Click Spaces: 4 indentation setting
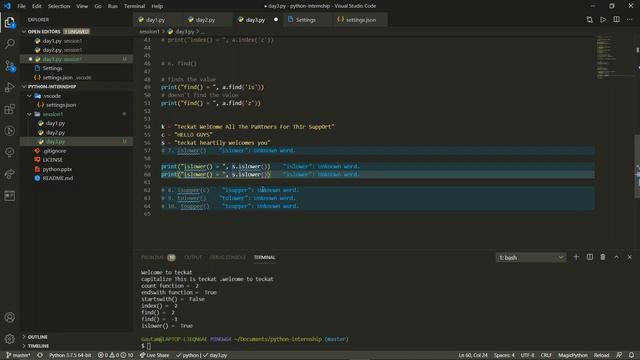 pyautogui.click(x=504, y=355)
